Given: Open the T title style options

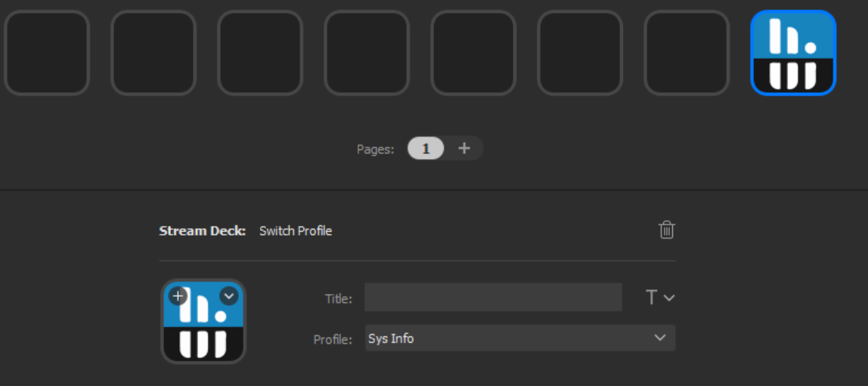Looking at the screenshot, I should [660, 298].
